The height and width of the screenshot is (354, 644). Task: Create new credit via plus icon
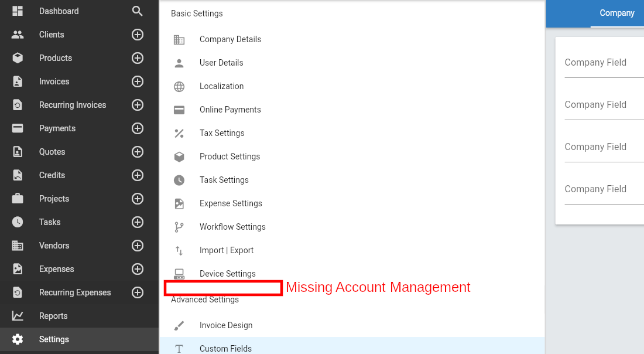[137, 175]
